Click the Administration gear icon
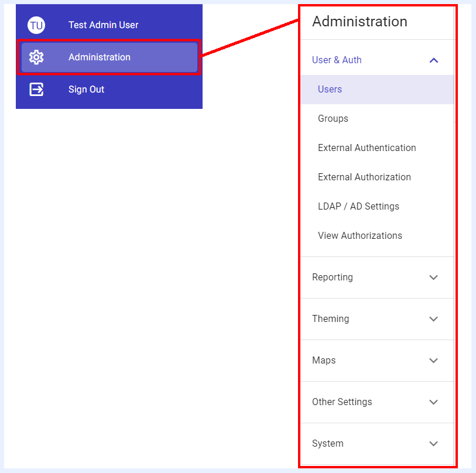This screenshot has width=476, height=473. coord(36,57)
